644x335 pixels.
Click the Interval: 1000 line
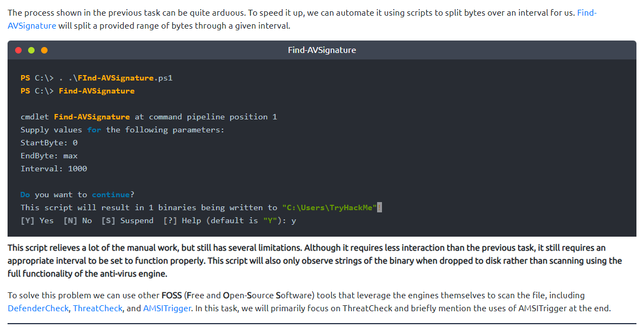coord(54,169)
